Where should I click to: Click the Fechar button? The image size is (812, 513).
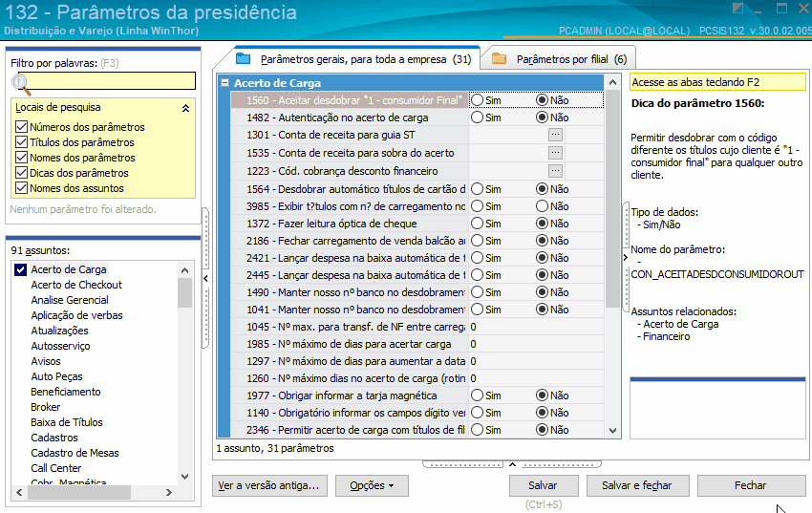[x=751, y=485]
